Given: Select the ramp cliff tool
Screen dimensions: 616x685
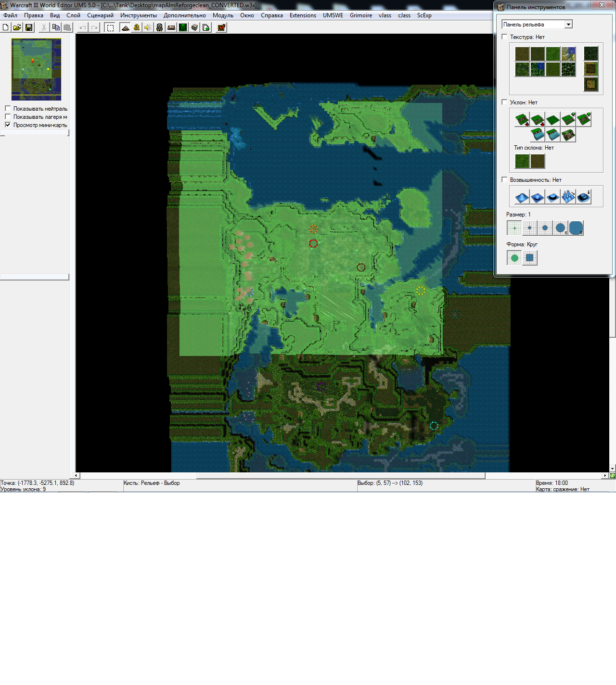Looking at the screenshot, I should coord(568,135).
